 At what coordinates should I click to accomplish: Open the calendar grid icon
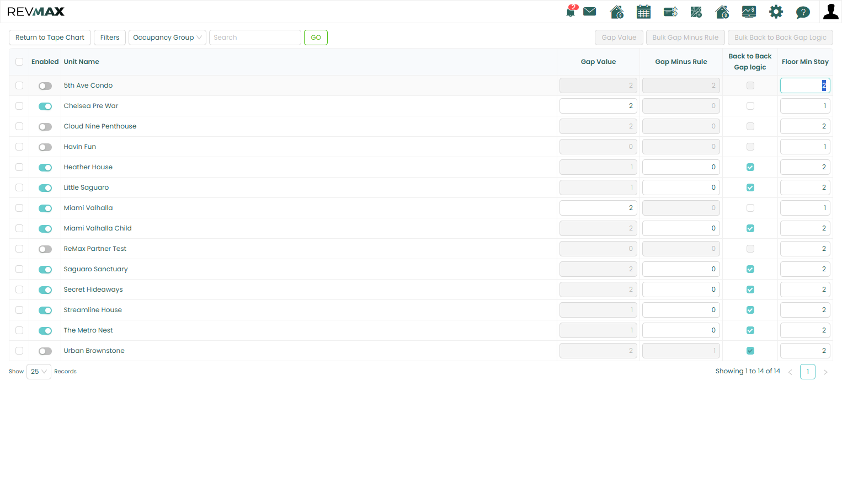(x=643, y=12)
